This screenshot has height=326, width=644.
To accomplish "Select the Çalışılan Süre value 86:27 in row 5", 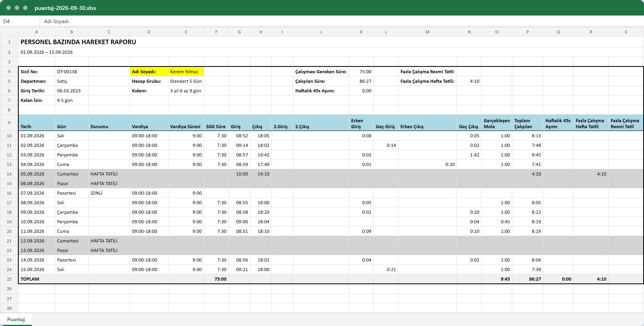I will coord(361,81).
